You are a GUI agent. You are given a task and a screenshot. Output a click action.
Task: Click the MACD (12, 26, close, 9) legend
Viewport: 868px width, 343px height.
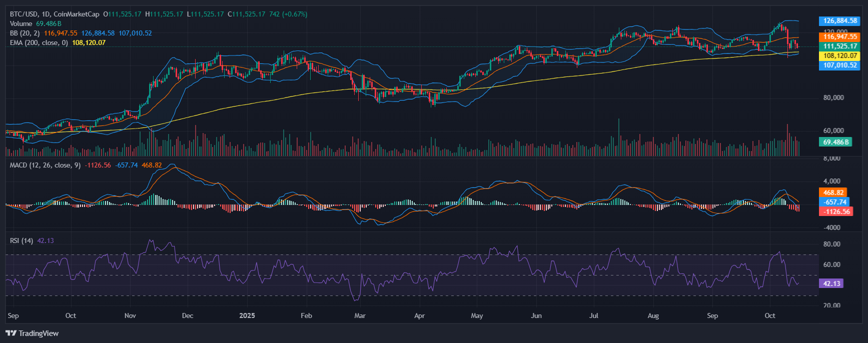tap(45, 165)
